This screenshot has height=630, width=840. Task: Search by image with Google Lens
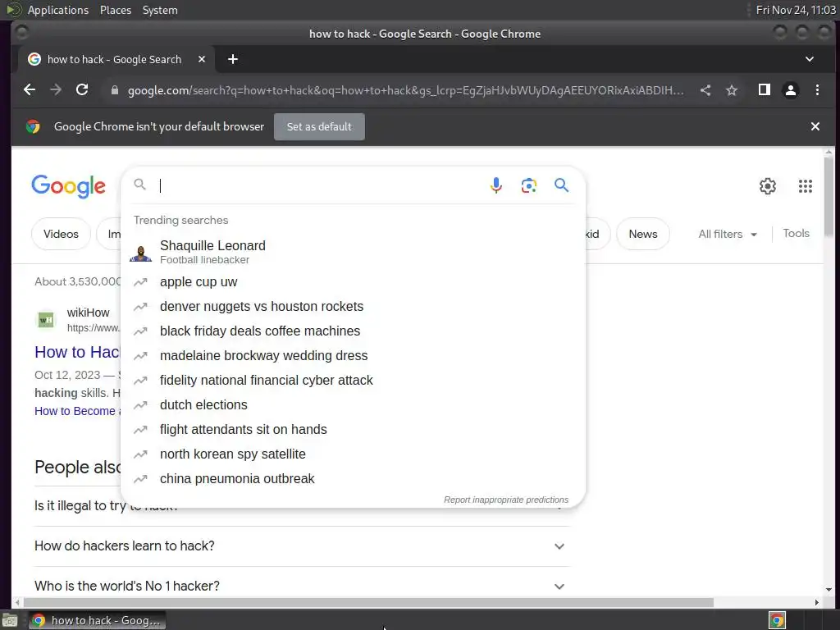click(x=529, y=185)
